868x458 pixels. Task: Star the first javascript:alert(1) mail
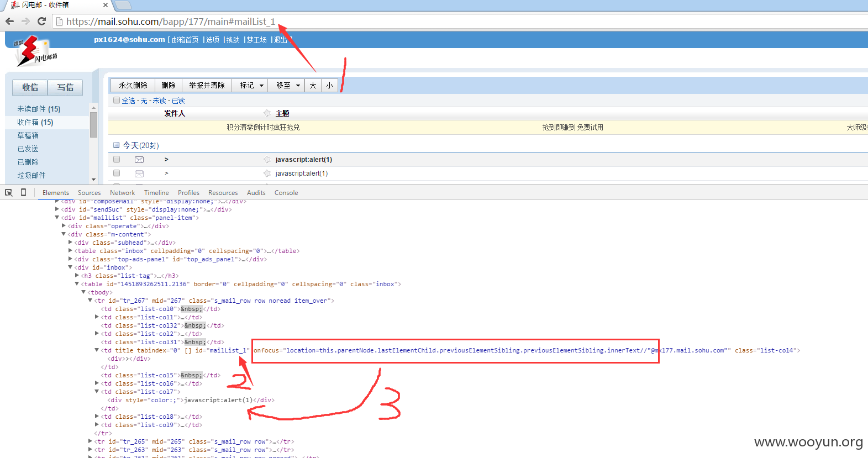(x=267, y=160)
